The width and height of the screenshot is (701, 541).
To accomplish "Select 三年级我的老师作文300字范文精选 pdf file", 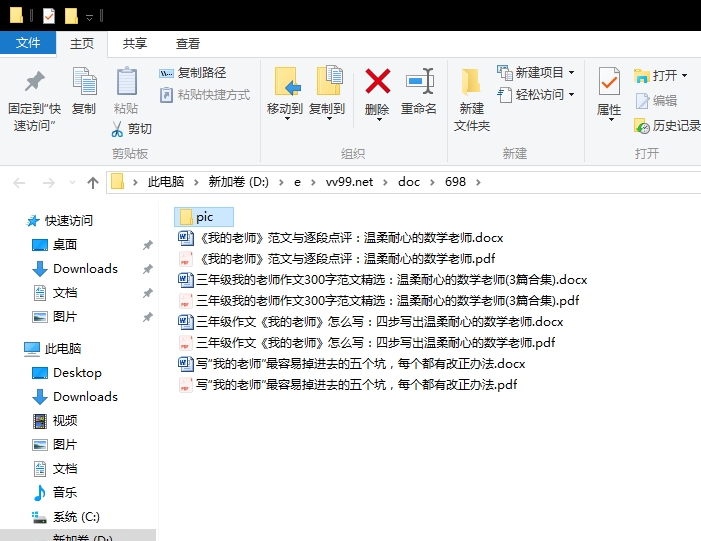I will tap(378, 300).
